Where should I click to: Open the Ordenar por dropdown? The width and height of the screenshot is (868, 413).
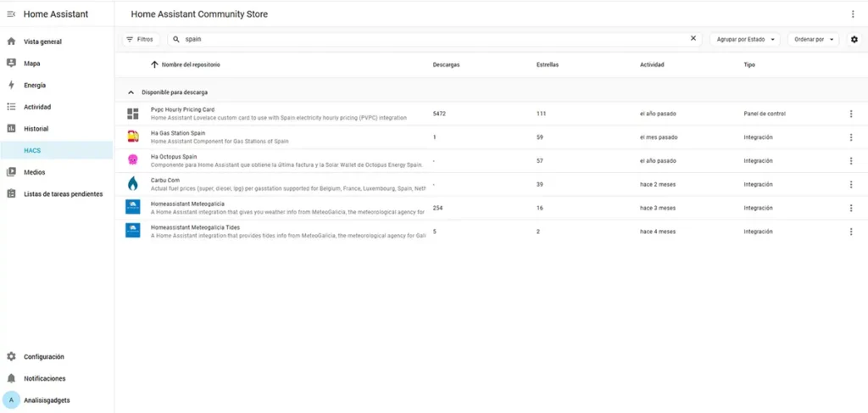813,39
